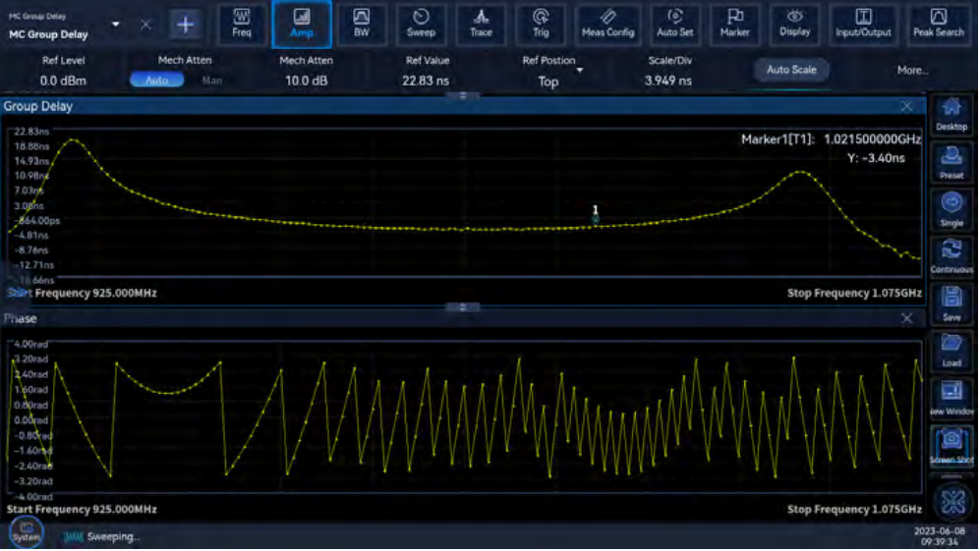Click the date and time display
The width and height of the screenshot is (980, 551).
tap(939, 536)
